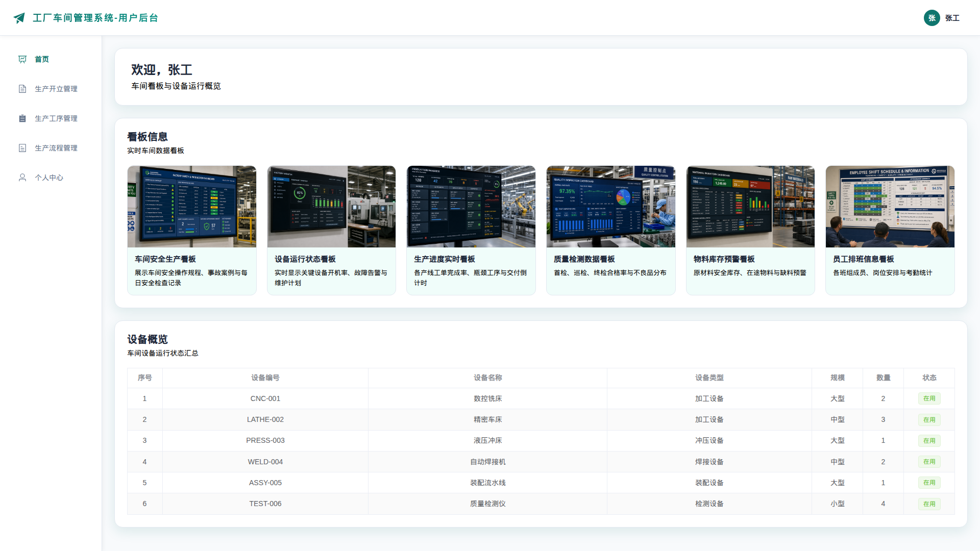Screen dimensions: 980x551
Task: Click the 自动焊接机 device name cell
Action: click(x=488, y=462)
